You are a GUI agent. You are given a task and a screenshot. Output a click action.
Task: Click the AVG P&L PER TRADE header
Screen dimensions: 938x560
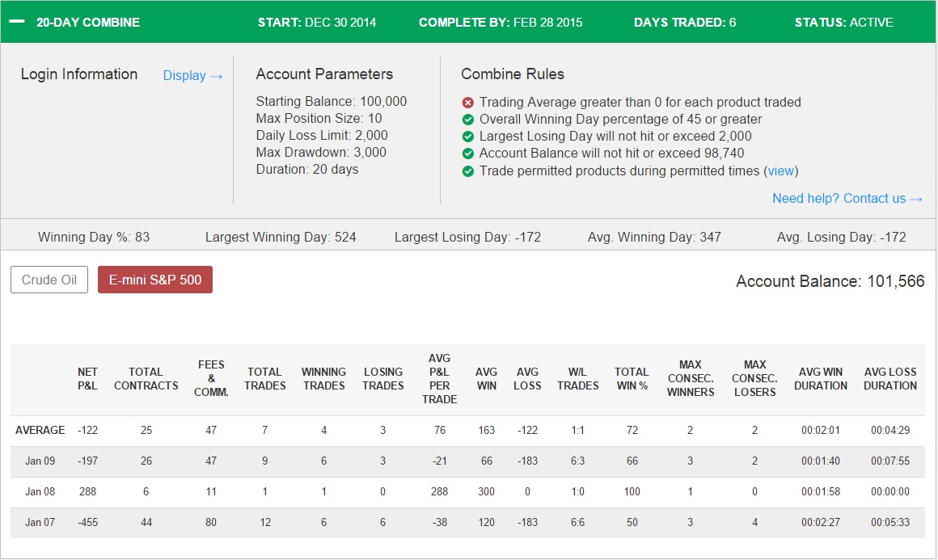[x=440, y=378]
